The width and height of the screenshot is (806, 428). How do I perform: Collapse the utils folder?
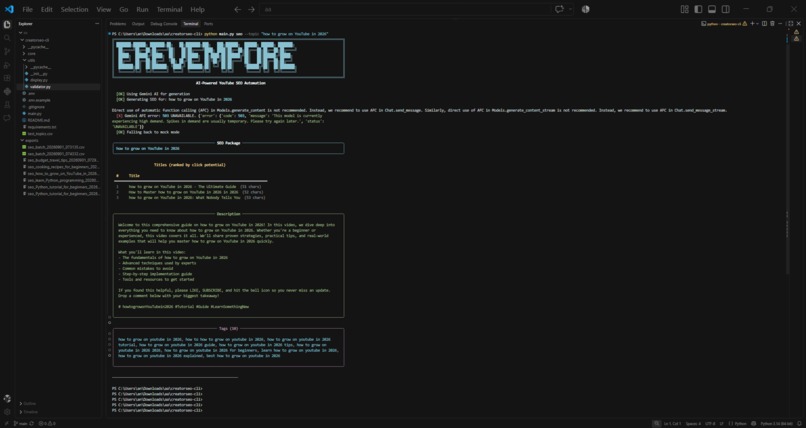31,60
